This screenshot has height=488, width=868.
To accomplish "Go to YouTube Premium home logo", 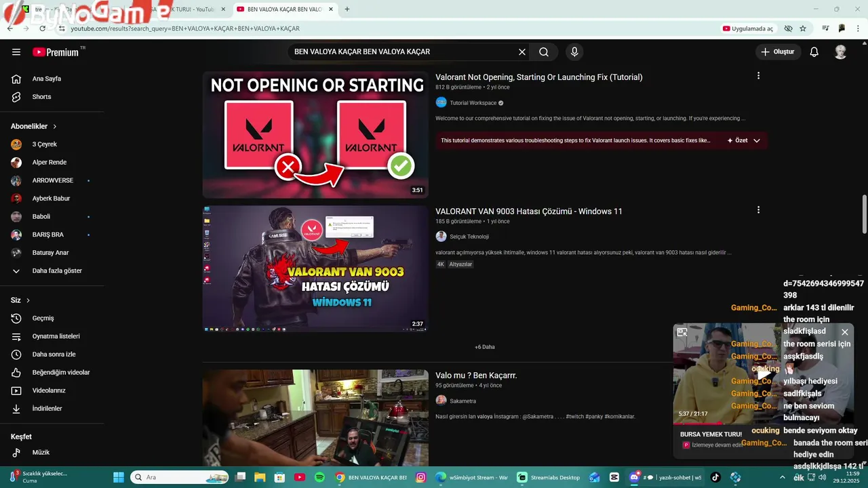I will tap(56, 52).
